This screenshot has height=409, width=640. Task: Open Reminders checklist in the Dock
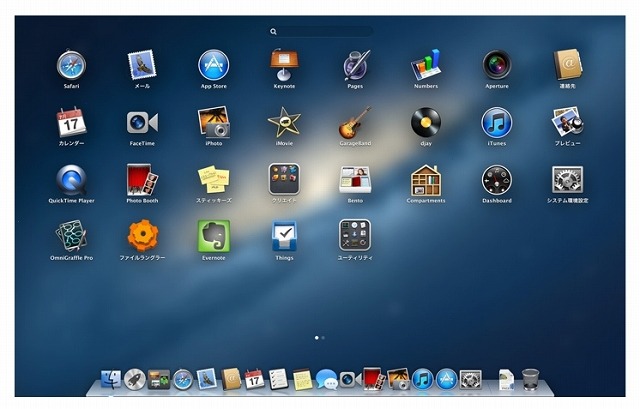pyautogui.click(x=278, y=379)
